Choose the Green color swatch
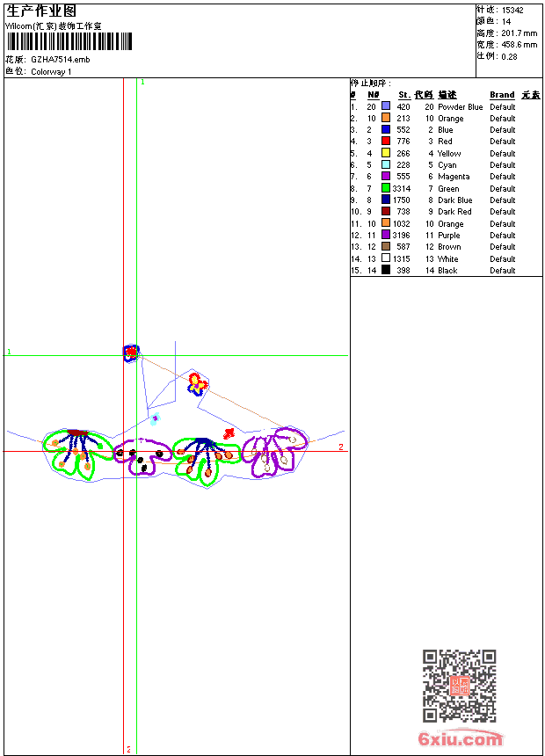This screenshot has height=756, width=545. pos(386,188)
